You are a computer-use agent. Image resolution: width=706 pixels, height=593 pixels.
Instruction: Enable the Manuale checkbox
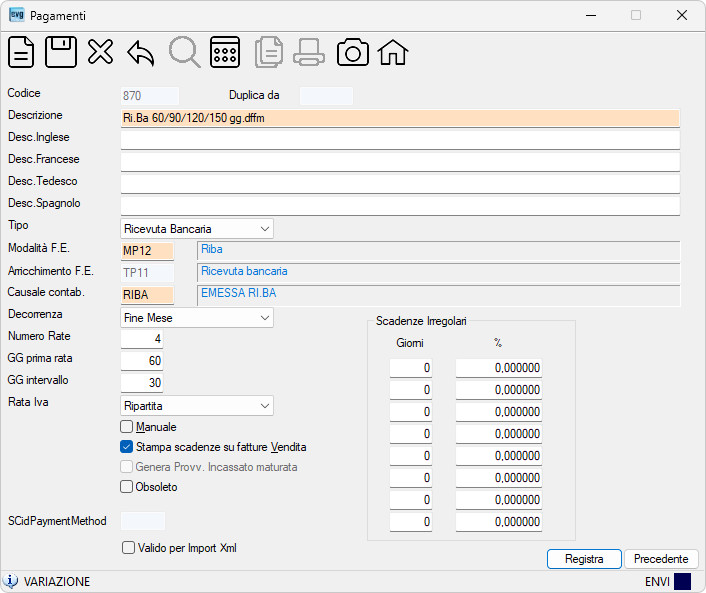127,426
